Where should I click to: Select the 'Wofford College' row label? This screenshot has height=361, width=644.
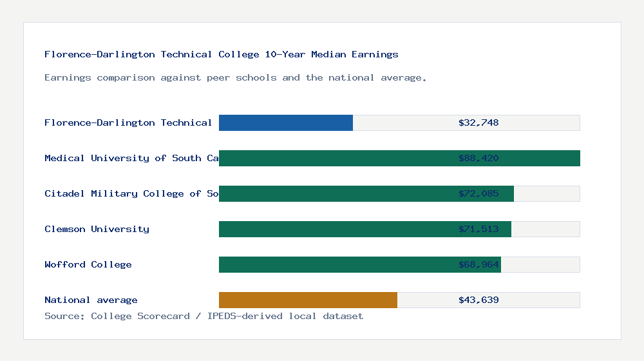point(88,264)
